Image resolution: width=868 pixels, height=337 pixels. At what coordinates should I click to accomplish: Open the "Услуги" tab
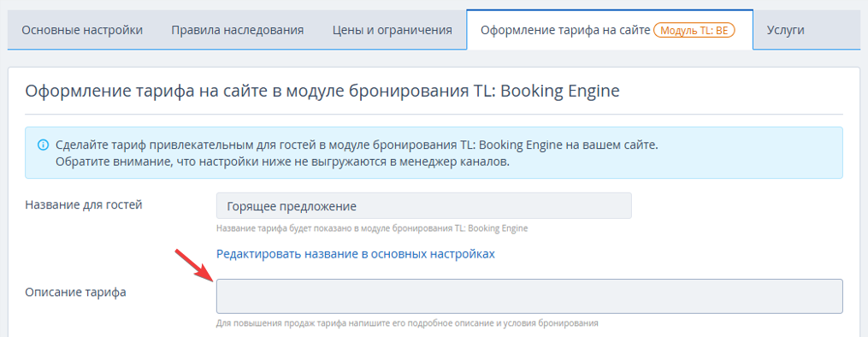(x=786, y=30)
